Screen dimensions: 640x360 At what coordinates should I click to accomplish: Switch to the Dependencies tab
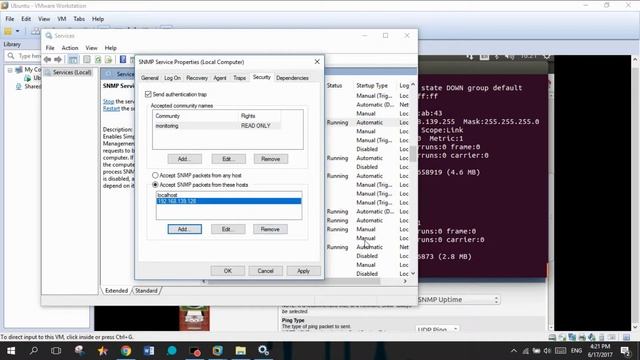292,78
